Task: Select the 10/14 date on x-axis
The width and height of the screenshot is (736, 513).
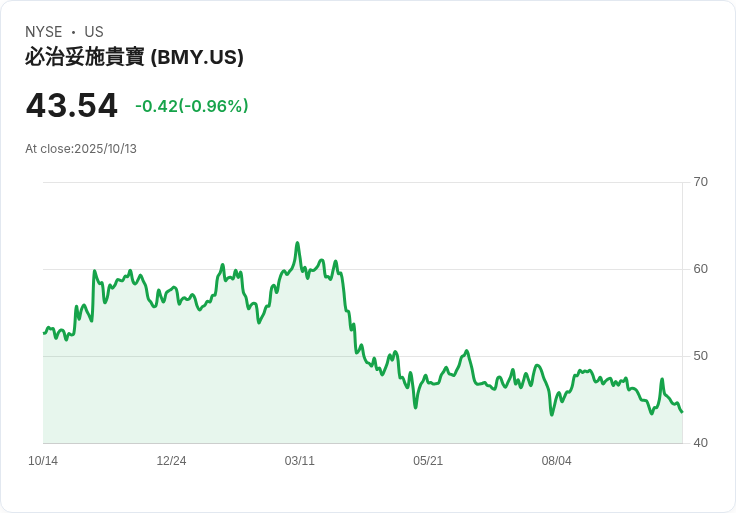Action: pos(43,461)
